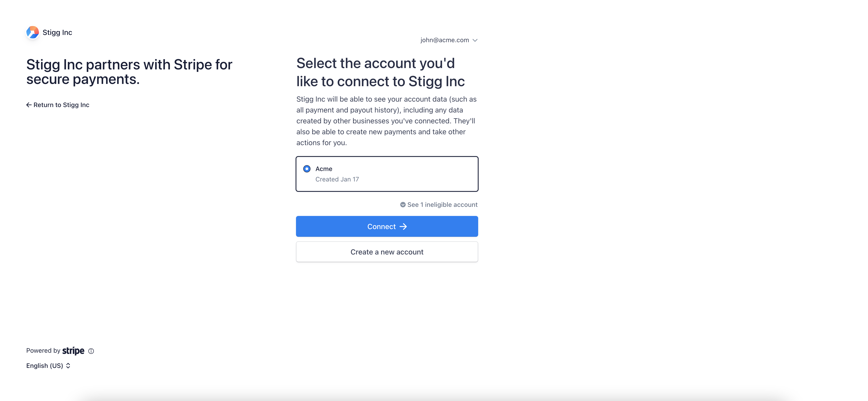Select the Acme account radio button

tap(307, 169)
